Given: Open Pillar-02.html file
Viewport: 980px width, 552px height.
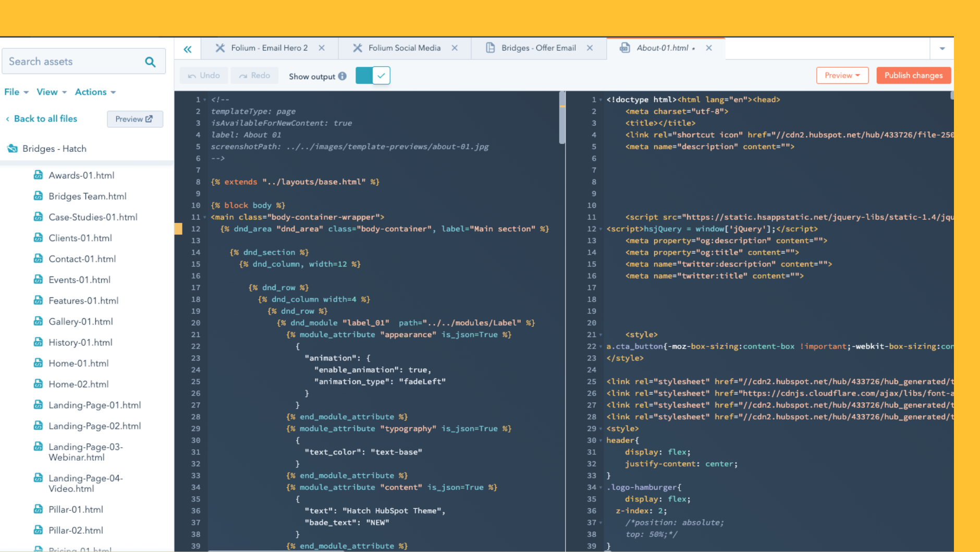Looking at the screenshot, I should tap(76, 530).
